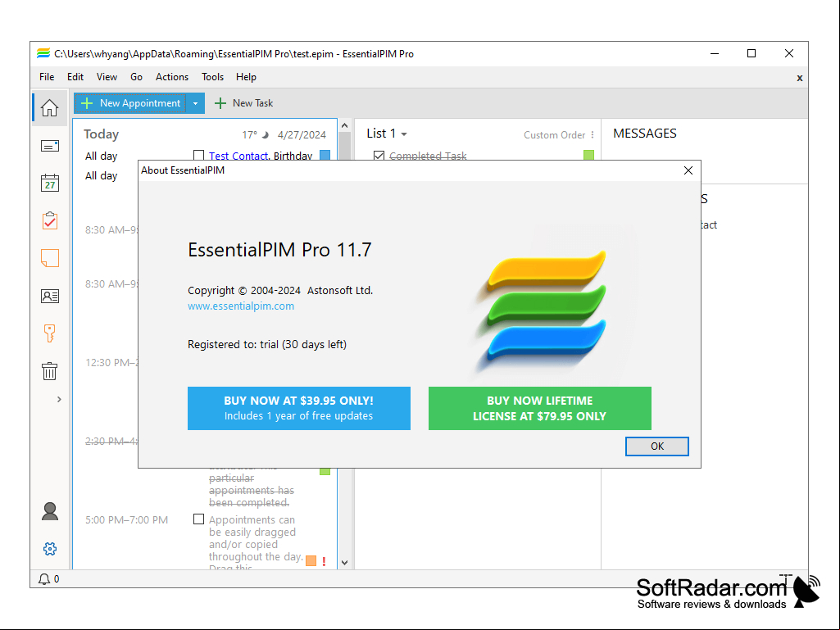Close the About EssentialPIM dialog with X

pos(688,170)
